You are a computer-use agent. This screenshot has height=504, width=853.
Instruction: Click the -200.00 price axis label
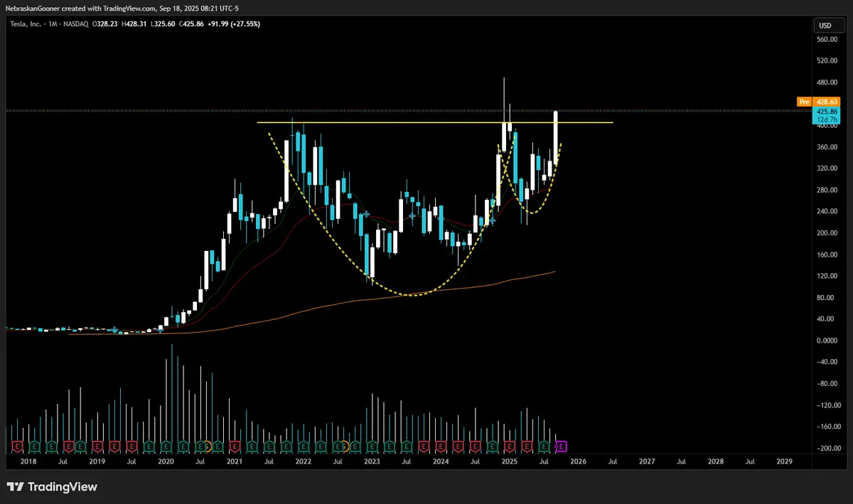(827, 448)
